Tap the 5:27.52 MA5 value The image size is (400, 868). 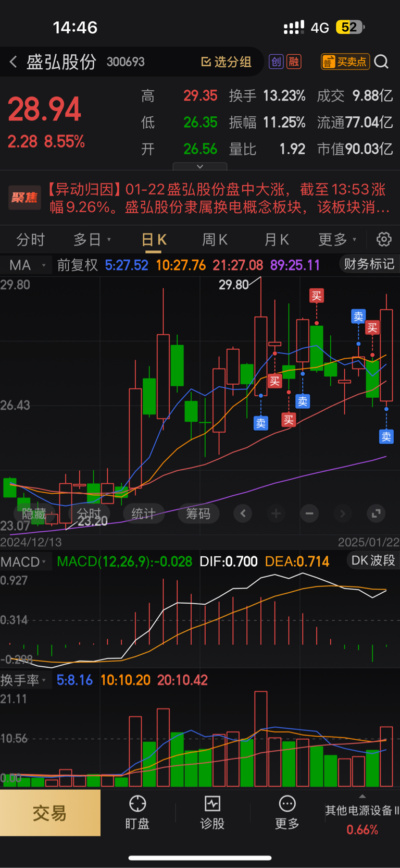coord(127,265)
